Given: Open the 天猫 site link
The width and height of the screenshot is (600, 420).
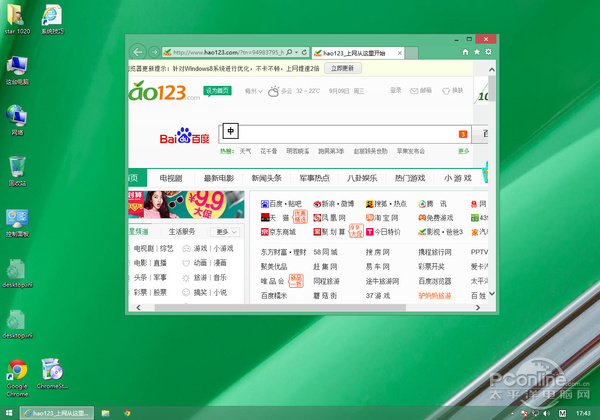Looking at the screenshot, I should coord(275,218).
